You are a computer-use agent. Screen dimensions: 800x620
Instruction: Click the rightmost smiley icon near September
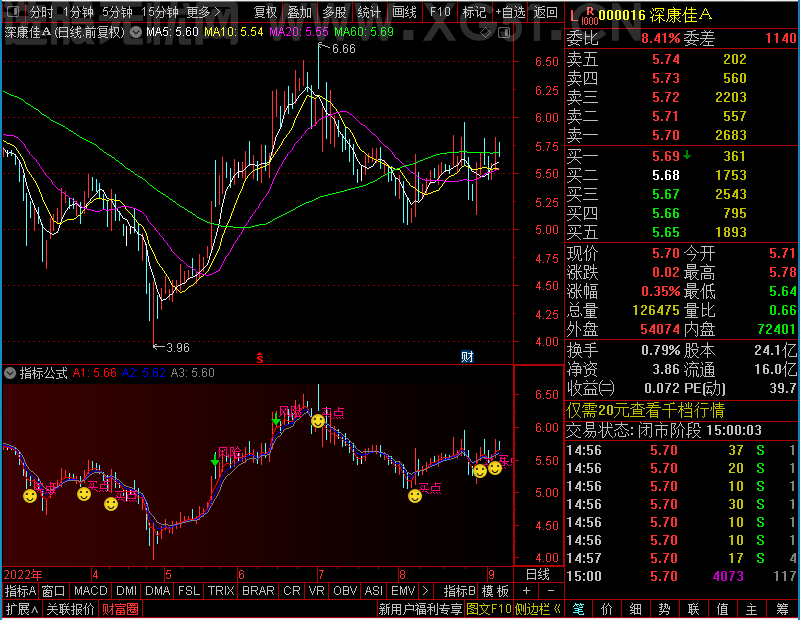point(495,467)
